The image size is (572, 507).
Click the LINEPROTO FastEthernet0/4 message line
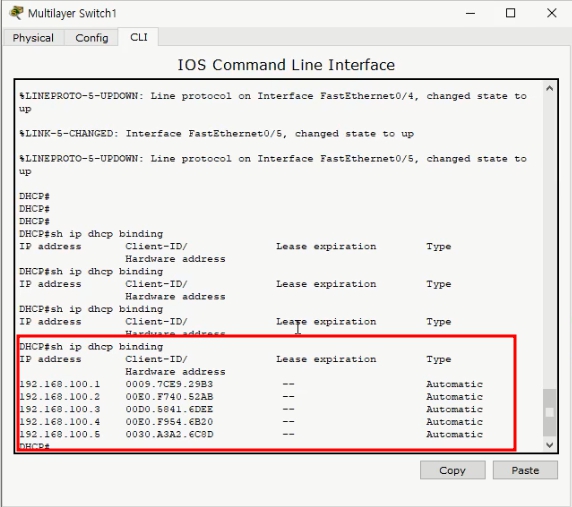point(273,102)
